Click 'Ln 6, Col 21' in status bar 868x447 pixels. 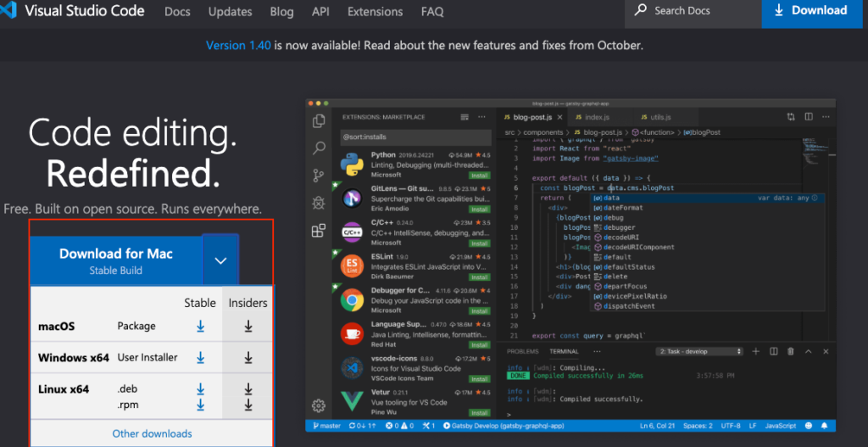pos(657,426)
